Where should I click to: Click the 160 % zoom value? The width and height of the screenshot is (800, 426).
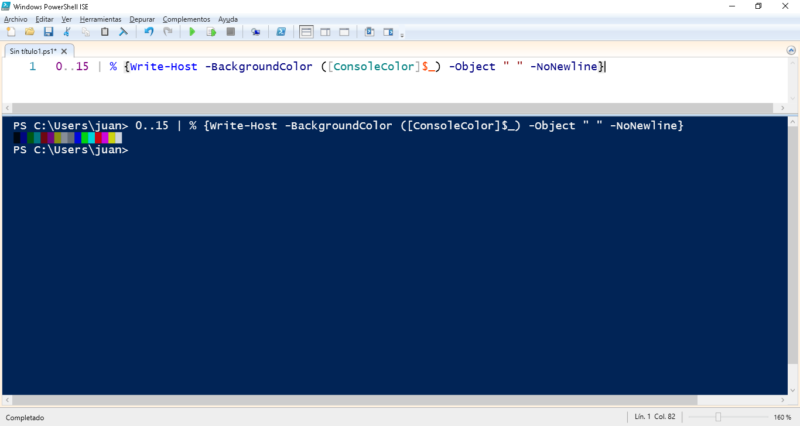coord(782,417)
